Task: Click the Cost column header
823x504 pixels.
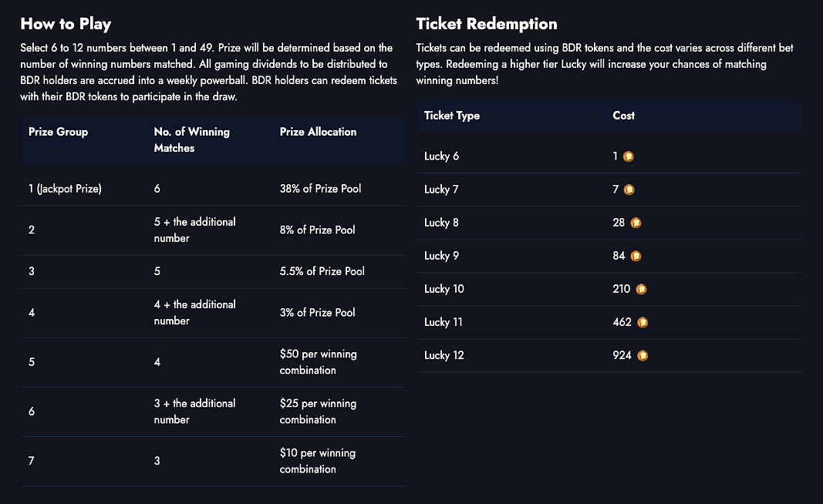Action: (x=623, y=116)
